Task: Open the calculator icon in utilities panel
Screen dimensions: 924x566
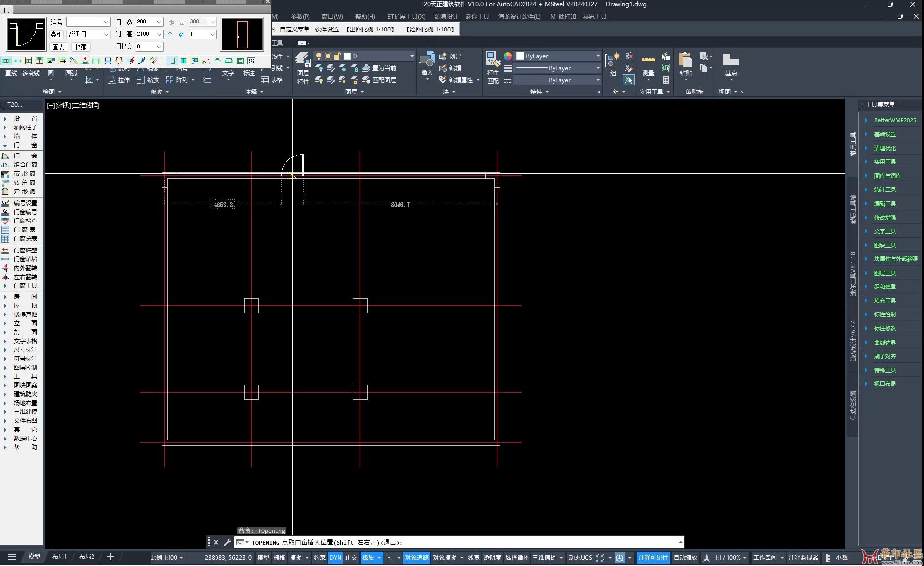Action: pyautogui.click(x=666, y=79)
